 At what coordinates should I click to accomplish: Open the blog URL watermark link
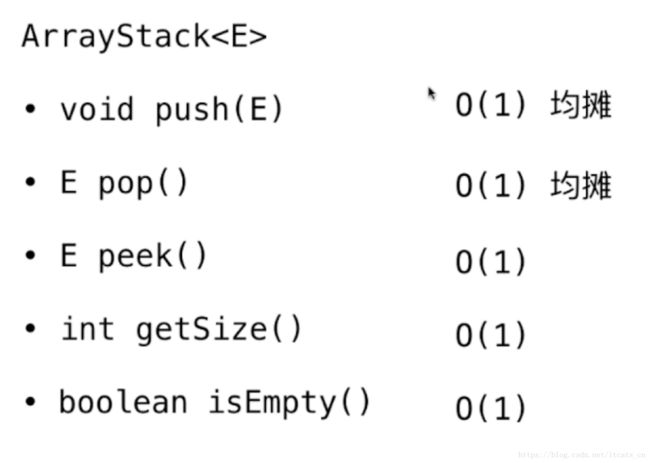[x=582, y=455]
